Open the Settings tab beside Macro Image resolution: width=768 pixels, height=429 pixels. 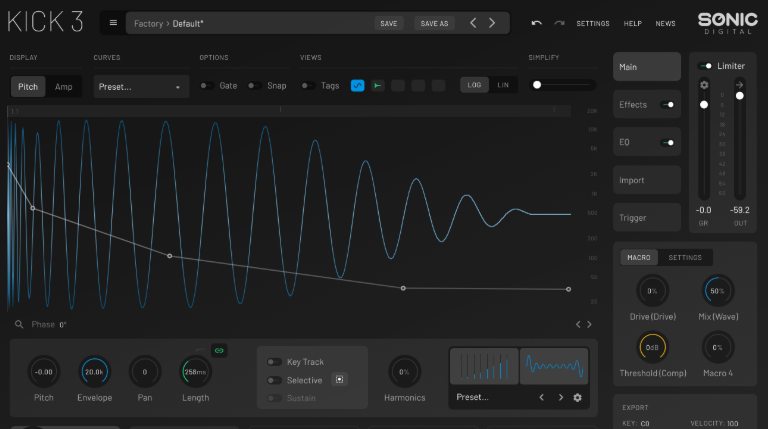685,257
